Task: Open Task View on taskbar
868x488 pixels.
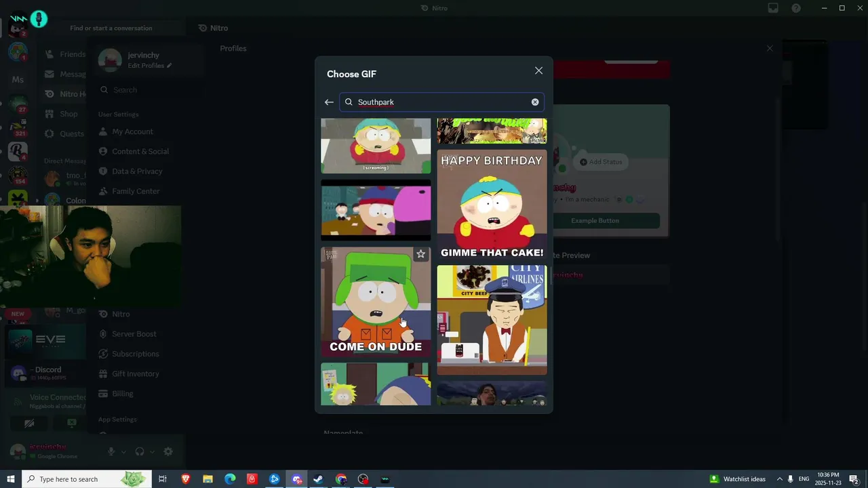Action: pyautogui.click(x=163, y=479)
